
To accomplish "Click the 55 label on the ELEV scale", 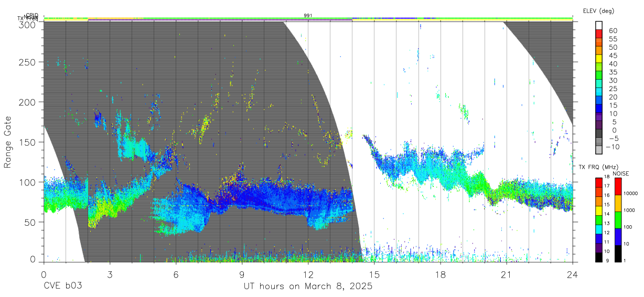I will (613, 39).
